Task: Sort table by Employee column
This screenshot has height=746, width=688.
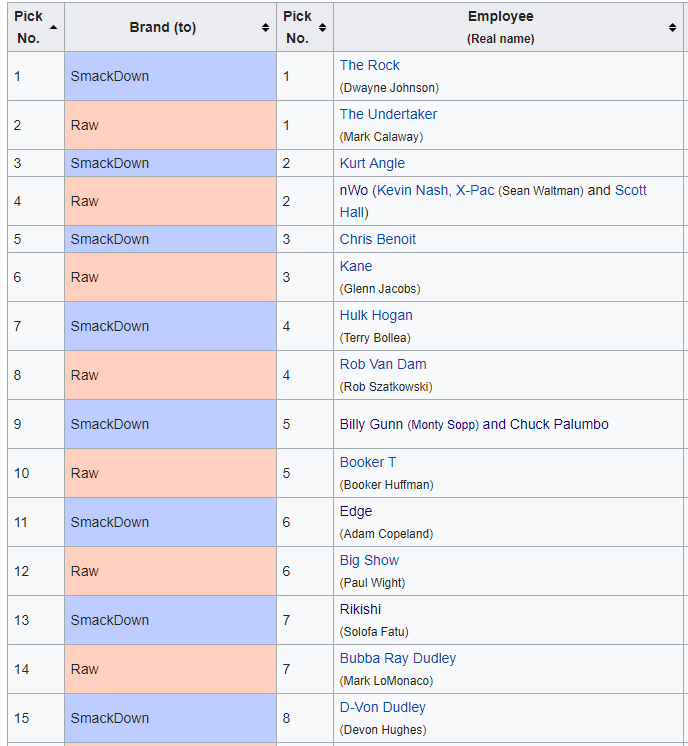Action: click(x=672, y=27)
